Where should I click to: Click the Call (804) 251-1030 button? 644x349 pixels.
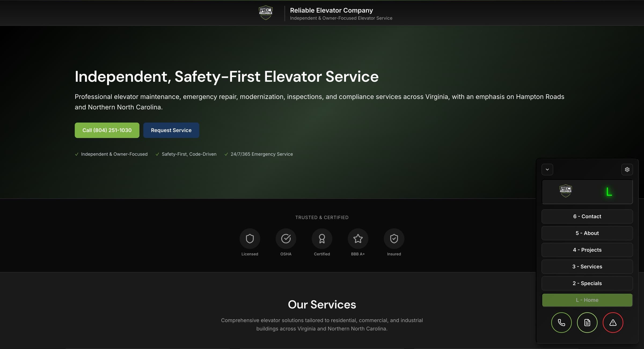(x=107, y=130)
